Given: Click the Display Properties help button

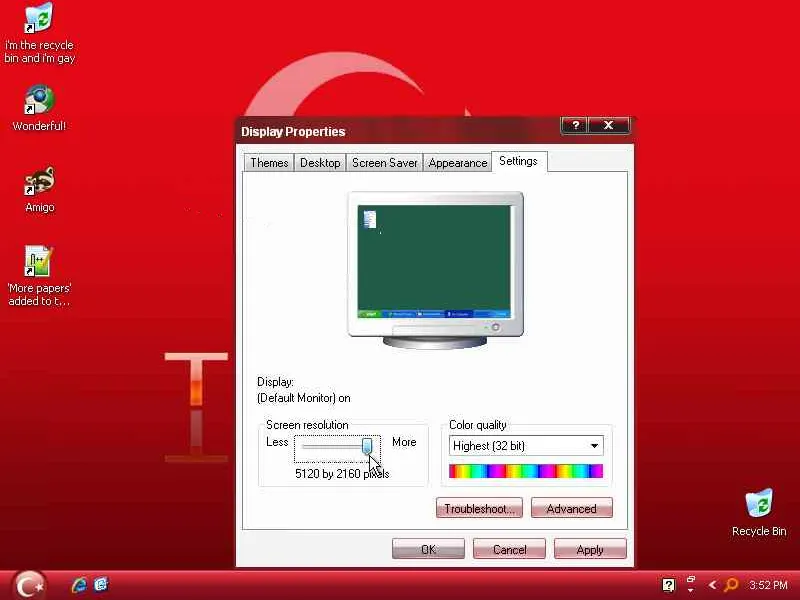Looking at the screenshot, I should pos(574,126).
